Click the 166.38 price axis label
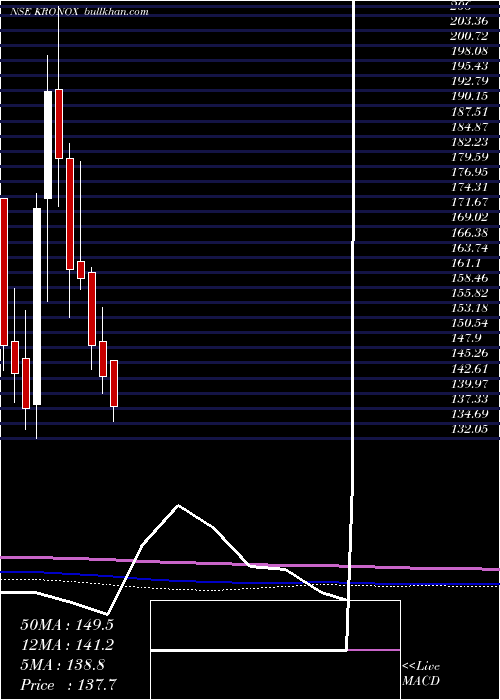This screenshot has width=500, height=700. tap(471, 232)
